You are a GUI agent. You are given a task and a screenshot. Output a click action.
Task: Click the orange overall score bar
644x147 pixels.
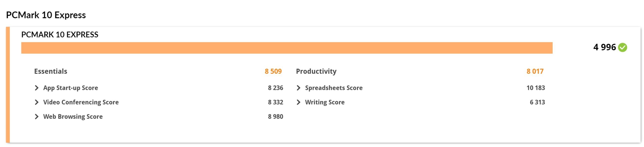coord(287,48)
